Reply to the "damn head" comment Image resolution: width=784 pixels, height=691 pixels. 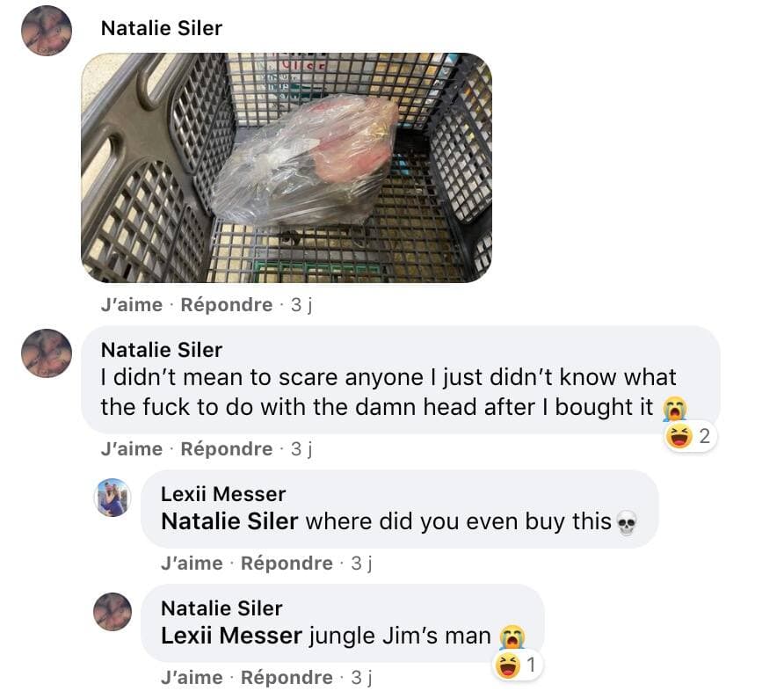click(x=227, y=448)
